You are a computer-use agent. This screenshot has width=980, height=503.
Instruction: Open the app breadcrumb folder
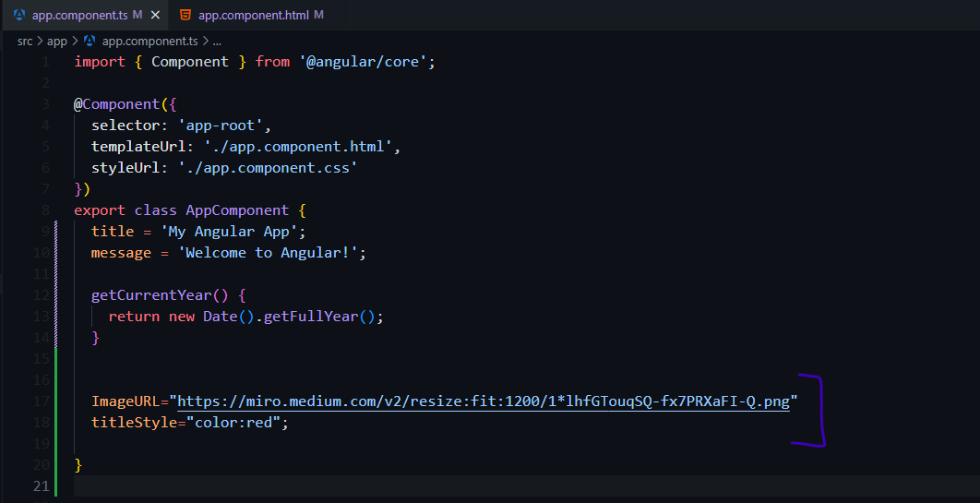57,42
